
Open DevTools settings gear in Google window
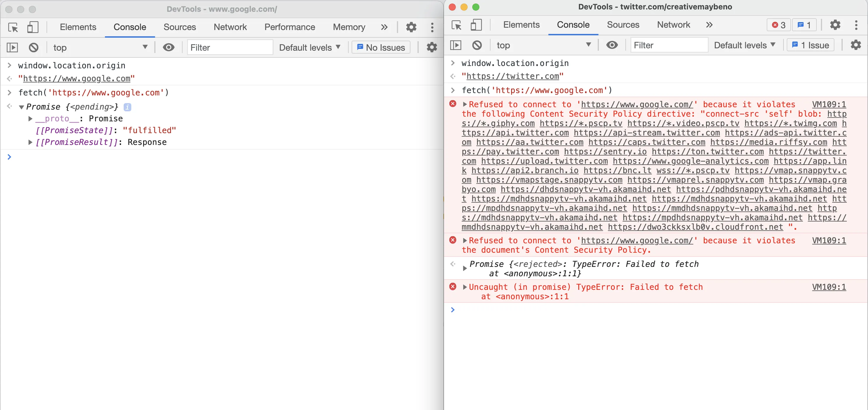click(411, 27)
